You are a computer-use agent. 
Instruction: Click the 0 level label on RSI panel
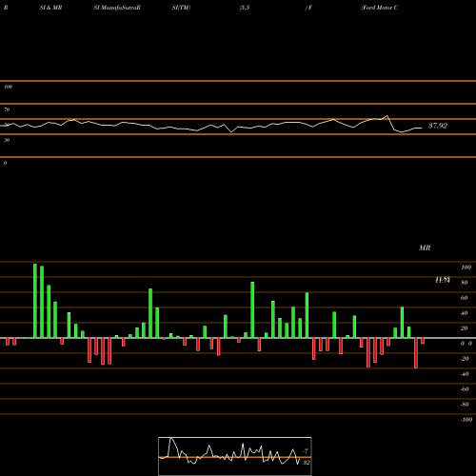(5, 163)
